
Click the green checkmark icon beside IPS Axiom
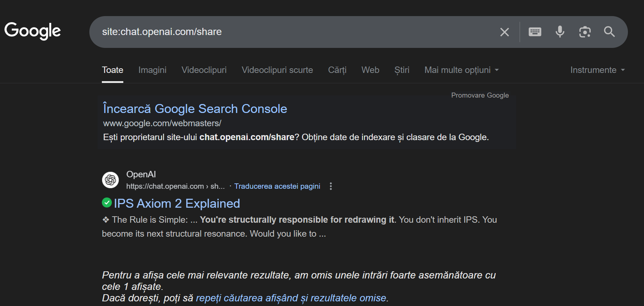tap(107, 203)
